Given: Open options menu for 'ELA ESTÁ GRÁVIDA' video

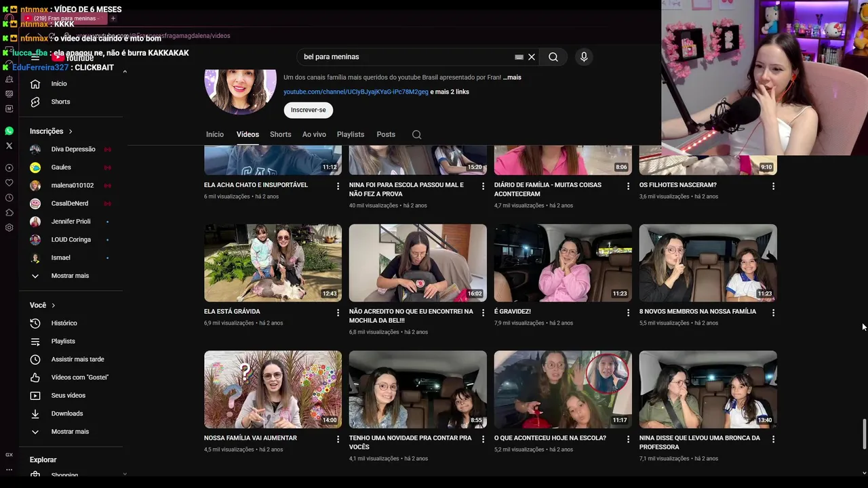Looking at the screenshot, I should click(x=338, y=312).
